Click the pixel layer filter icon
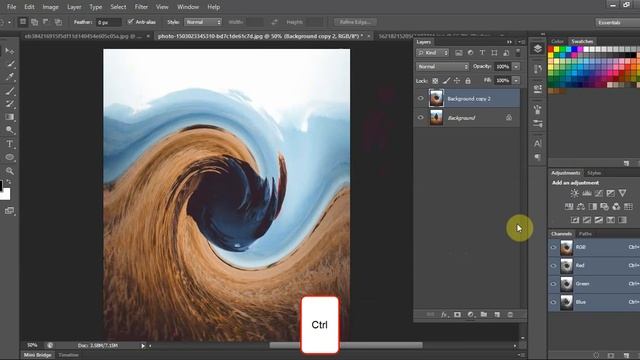 click(x=458, y=53)
